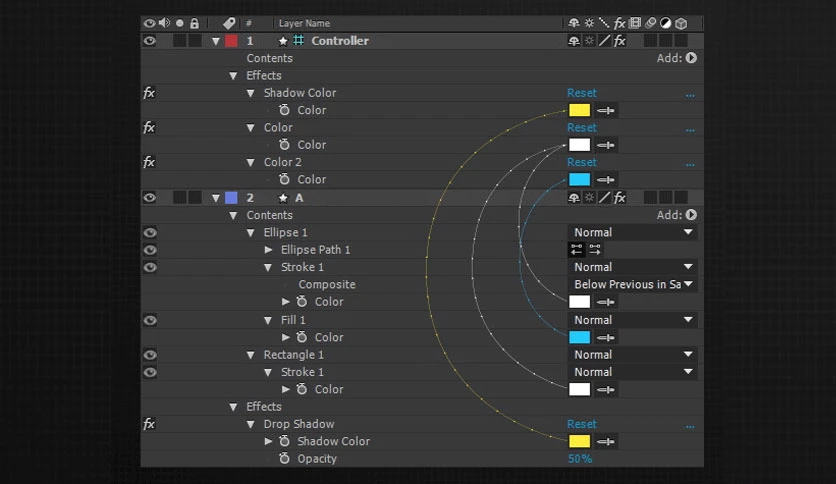This screenshot has width=836, height=484.
Task: Click the eyedropper next to yellow Shadow Color swatch
Action: (606, 110)
